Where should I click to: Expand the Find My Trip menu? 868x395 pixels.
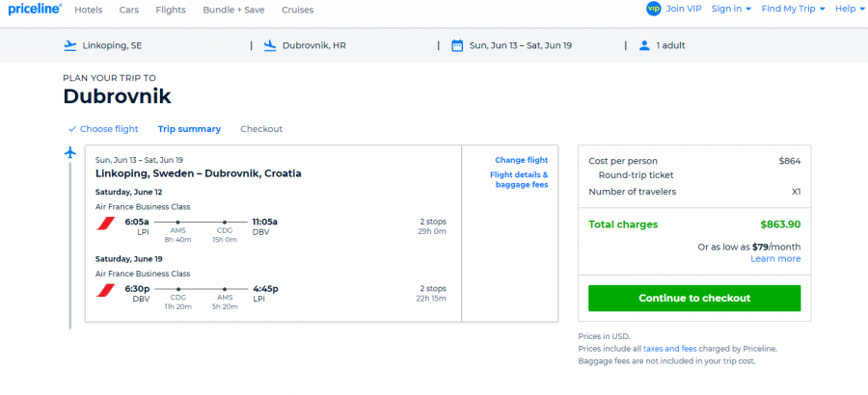click(x=793, y=9)
